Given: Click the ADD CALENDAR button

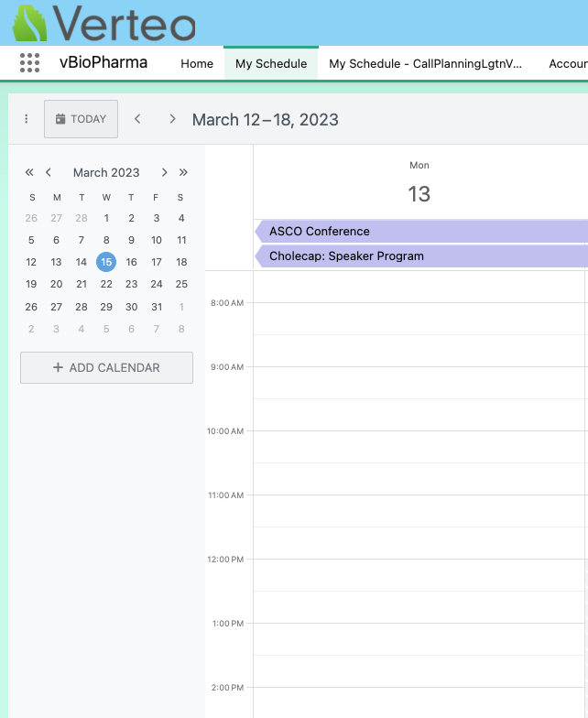Looking at the screenshot, I should pyautogui.click(x=106, y=367).
